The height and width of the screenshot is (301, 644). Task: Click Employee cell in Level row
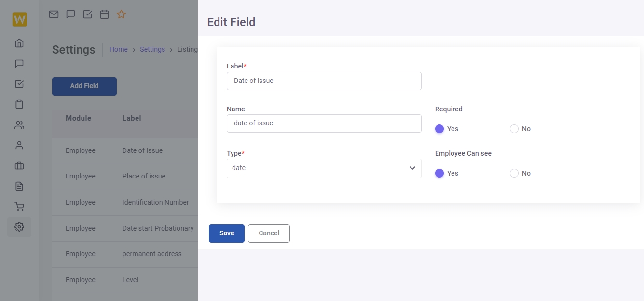coord(81,280)
